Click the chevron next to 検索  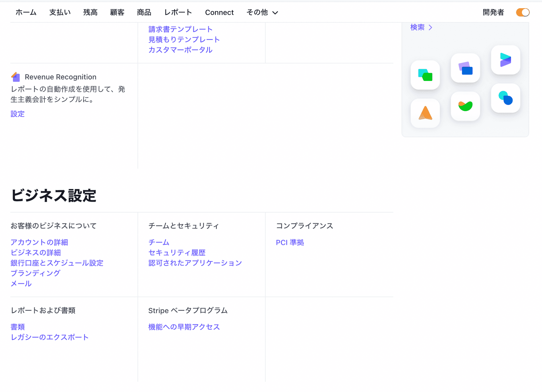pyautogui.click(x=430, y=28)
